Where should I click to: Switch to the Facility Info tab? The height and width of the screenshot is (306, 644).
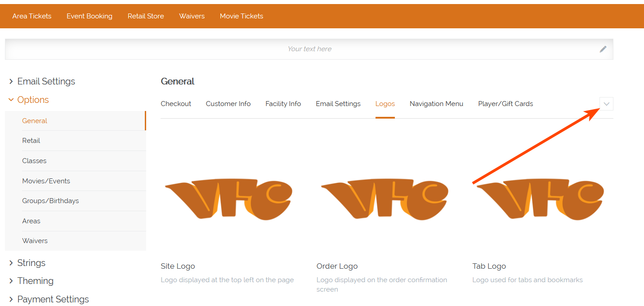(283, 104)
